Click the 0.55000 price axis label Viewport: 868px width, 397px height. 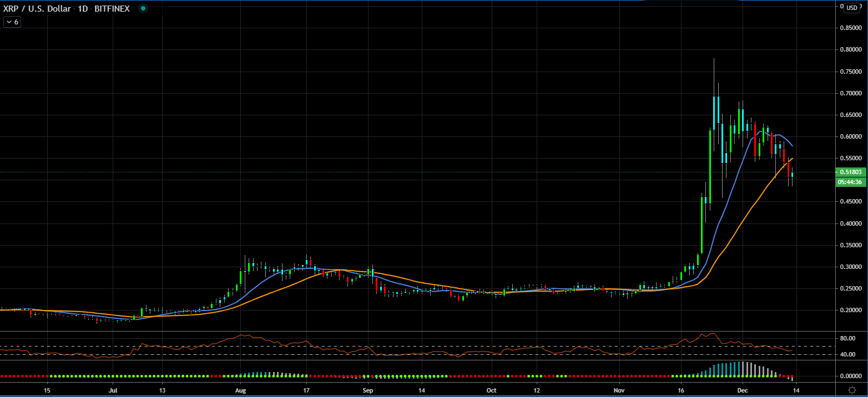click(851, 158)
